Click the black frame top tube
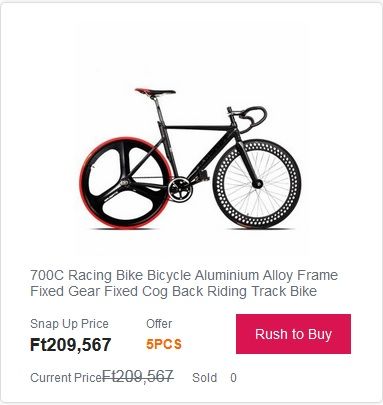The height and width of the screenshot is (405, 383). coord(197,128)
